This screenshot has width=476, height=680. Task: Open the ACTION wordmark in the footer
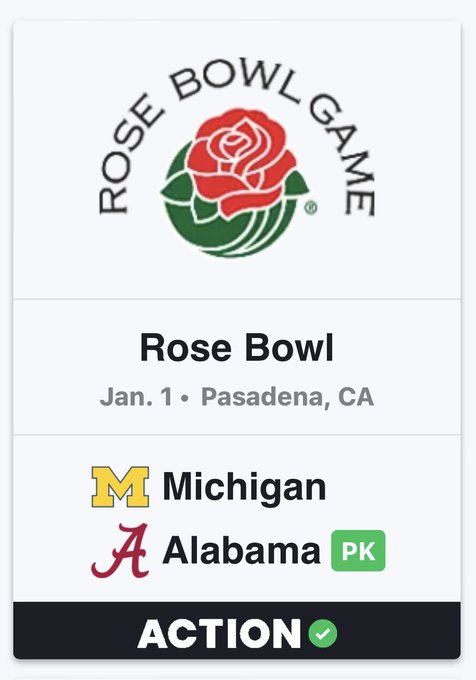pyautogui.click(x=219, y=634)
